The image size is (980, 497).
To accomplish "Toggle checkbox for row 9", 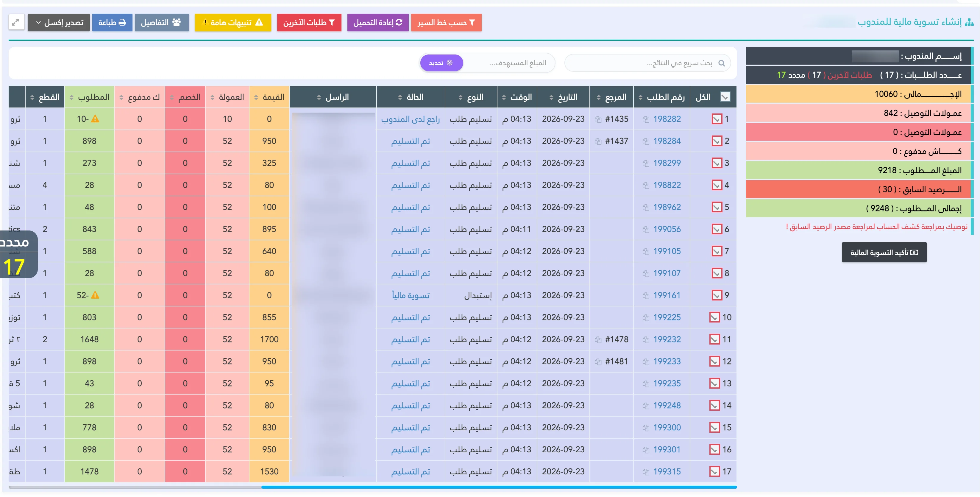I will point(717,295).
